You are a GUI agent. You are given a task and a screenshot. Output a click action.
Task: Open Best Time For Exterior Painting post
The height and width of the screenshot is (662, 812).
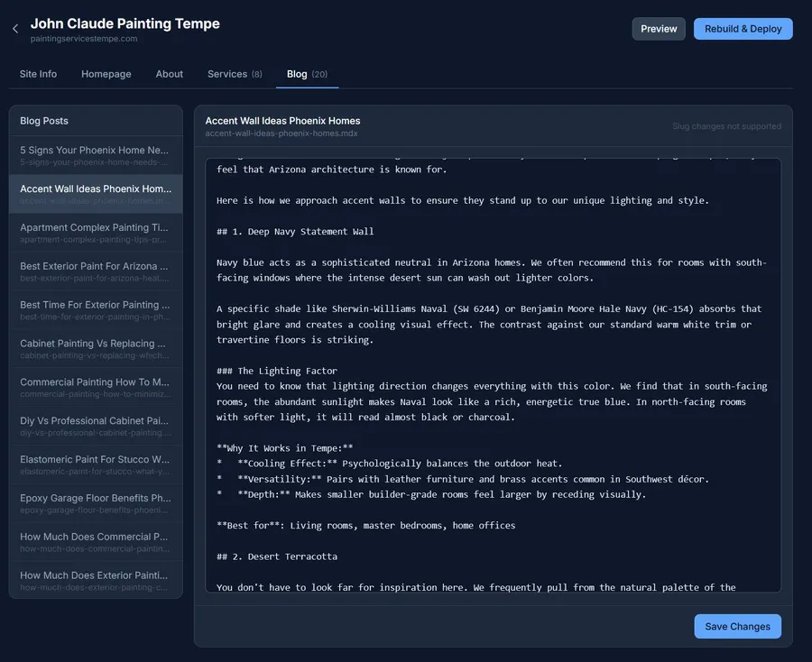[96, 310]
